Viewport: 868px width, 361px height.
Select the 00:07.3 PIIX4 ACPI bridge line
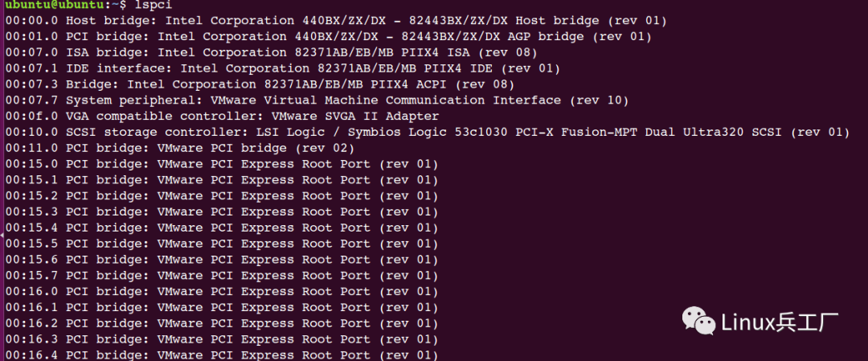[x=260, y=84]
